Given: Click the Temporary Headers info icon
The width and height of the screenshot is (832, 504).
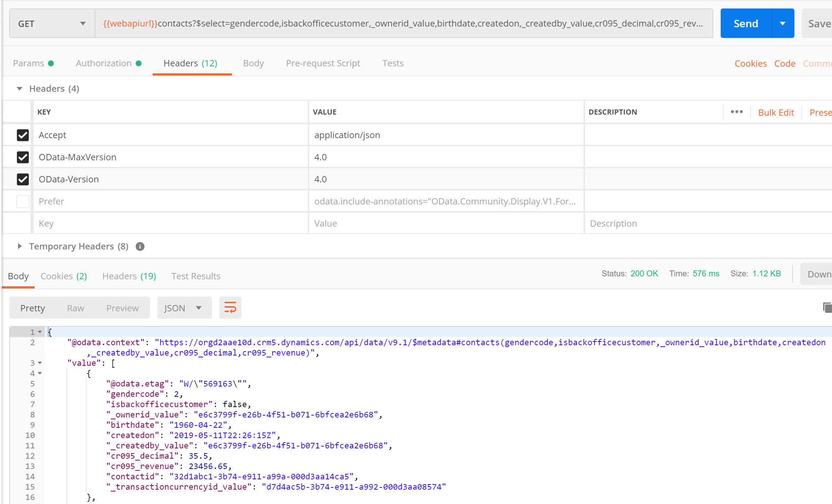Looking at the screenshot, I should coord(140,246).
